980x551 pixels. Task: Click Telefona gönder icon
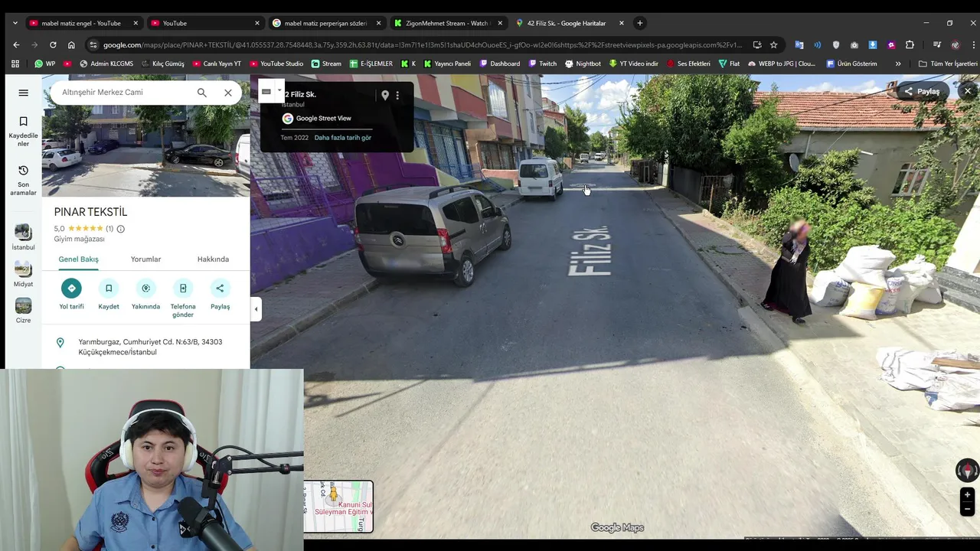183,288
